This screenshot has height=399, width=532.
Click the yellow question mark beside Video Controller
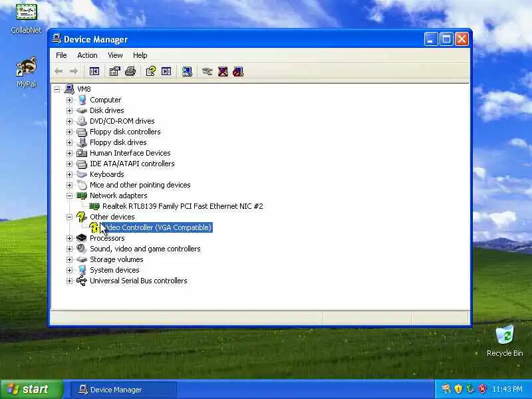pos(94,227)
